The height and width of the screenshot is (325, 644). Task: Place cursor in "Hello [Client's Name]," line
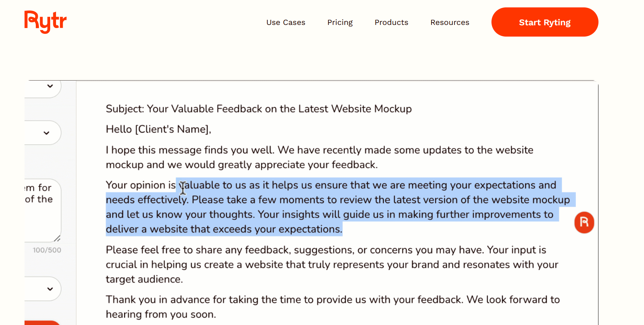pyautogui.click(x=158, y=129)
